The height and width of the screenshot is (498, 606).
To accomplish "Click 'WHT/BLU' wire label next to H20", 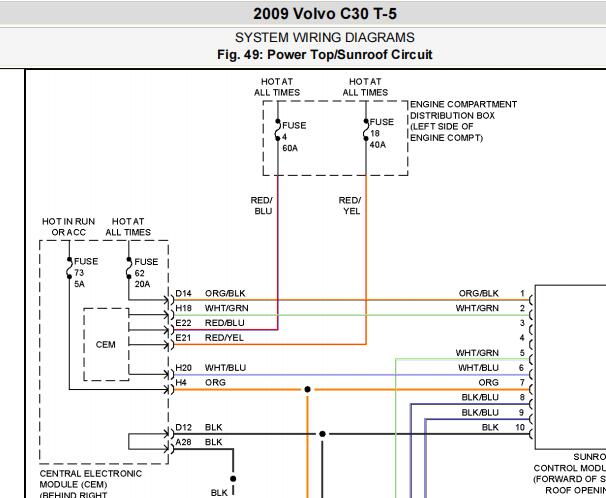I will 225,367.
